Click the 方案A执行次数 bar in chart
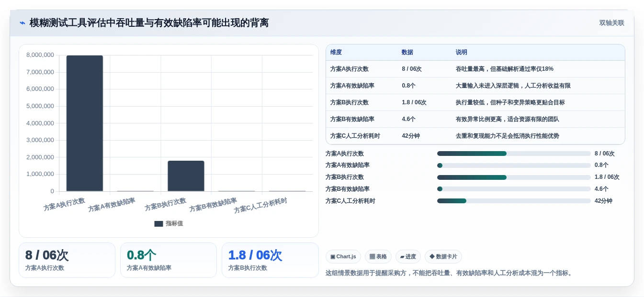Screen dimensions: 644x297 (x=85, y=123)
